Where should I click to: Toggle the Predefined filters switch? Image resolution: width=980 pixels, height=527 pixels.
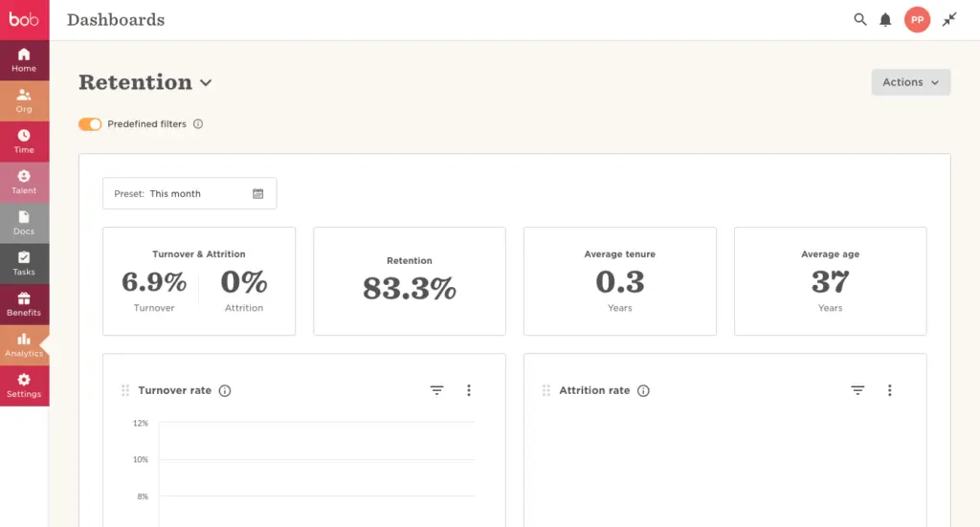pyautogui.click(x=90, y=124)
